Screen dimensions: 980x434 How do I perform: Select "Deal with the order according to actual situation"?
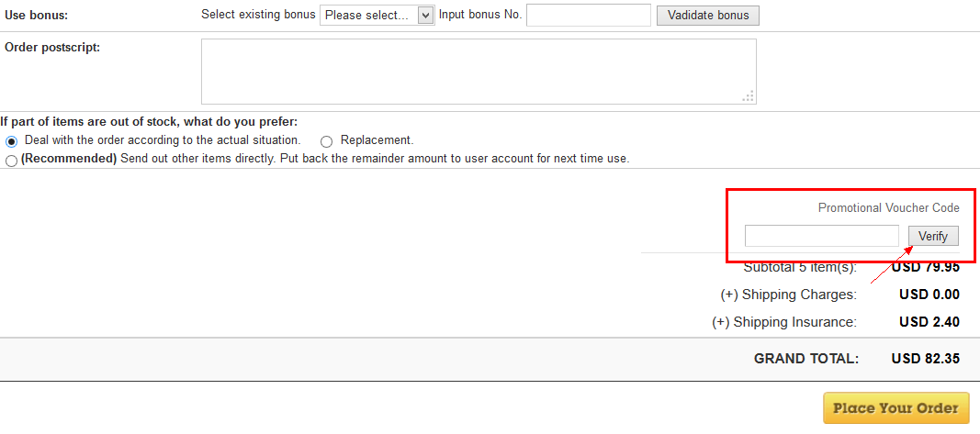click(x=12, y=141)
